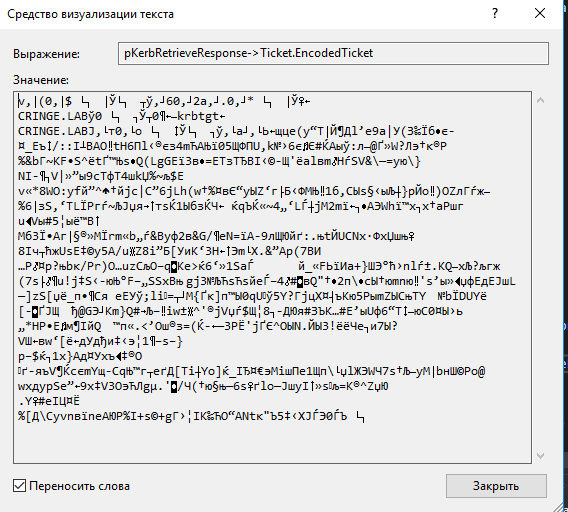The height and width of the screenshot is (512, 568).
Task: Toggle the Переносить слова checkbox
Action: 20,486
